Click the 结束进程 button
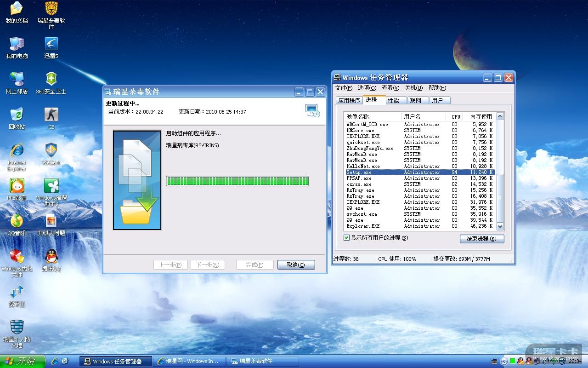588x368 pixels. pos(481,239)
